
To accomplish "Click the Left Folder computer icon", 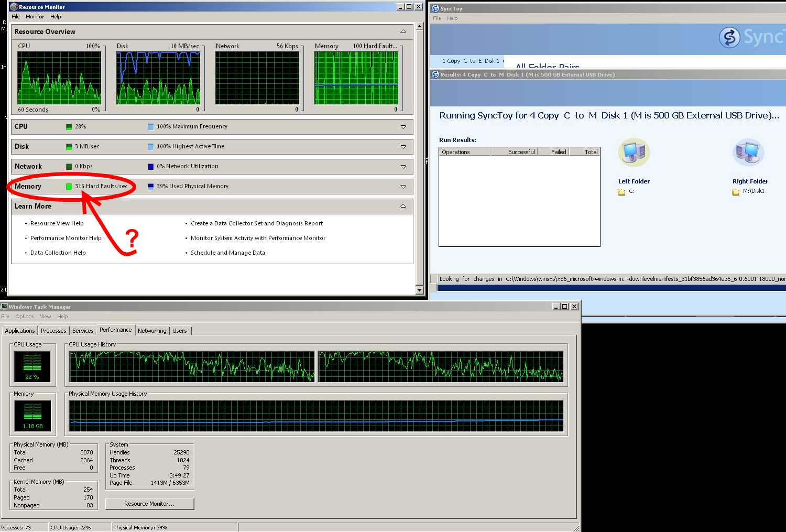I will coord(634,153).
